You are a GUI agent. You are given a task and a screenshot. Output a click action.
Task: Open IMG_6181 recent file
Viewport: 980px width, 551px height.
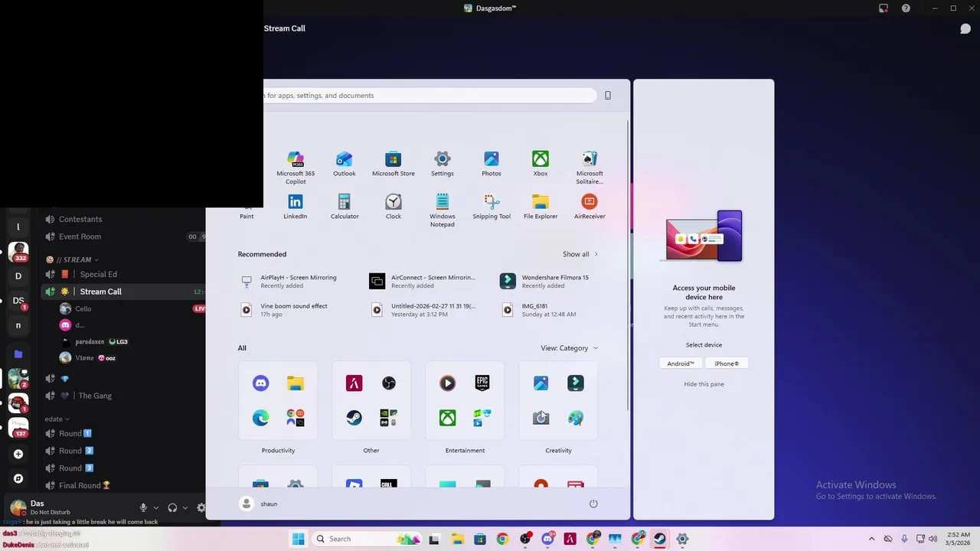[537, 310]
